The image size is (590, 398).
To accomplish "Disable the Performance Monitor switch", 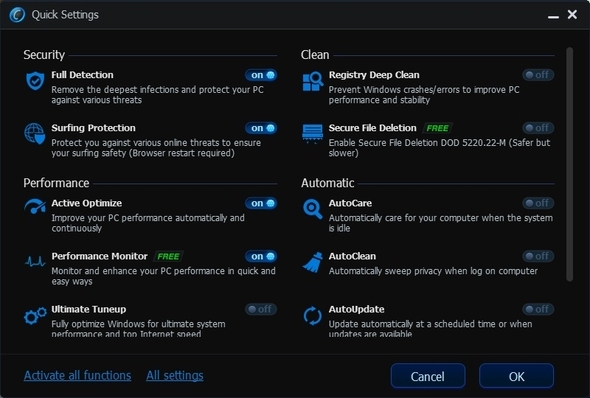I will click(261, 256).
